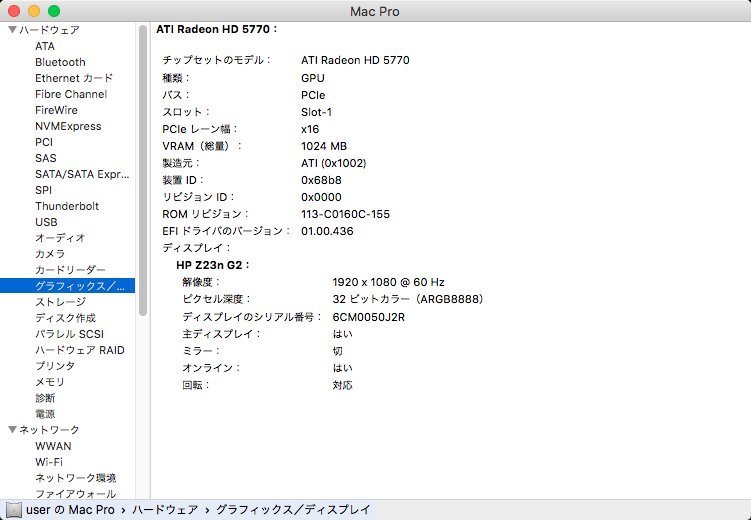Open the SATA/SATA Expr... entry
Viewport: 751px width, 520px height.
(82, 174)
